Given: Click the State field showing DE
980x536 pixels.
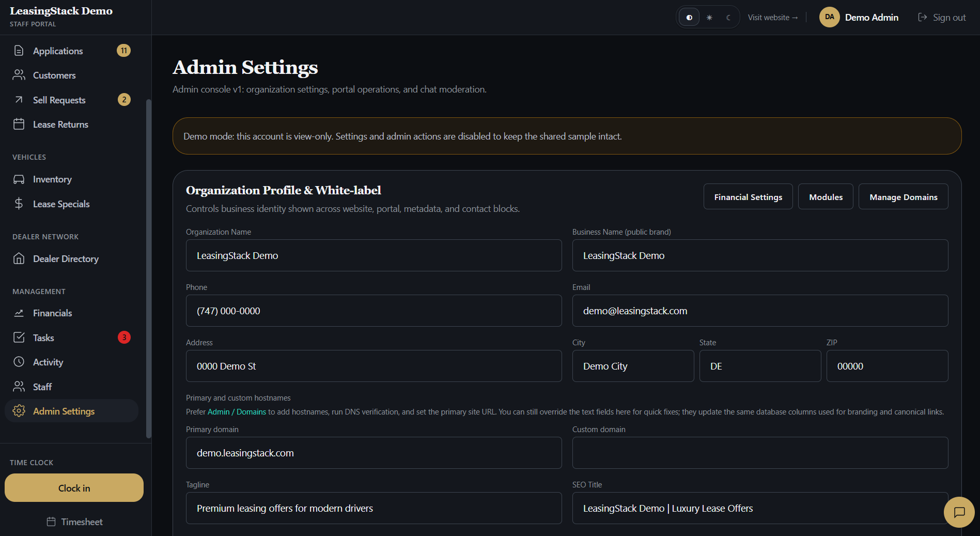Looking at the screenshot, I should point(760,366).
